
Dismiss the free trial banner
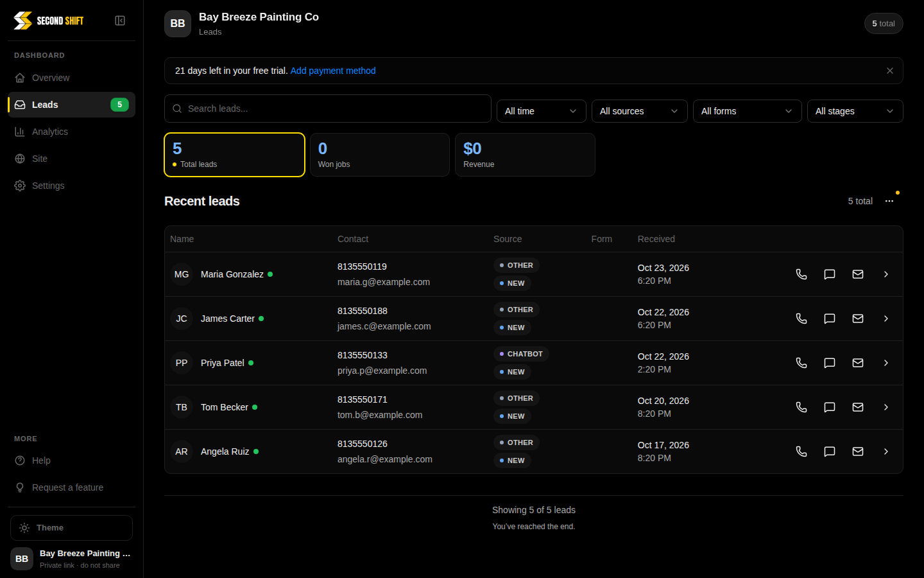coord(890,71)
